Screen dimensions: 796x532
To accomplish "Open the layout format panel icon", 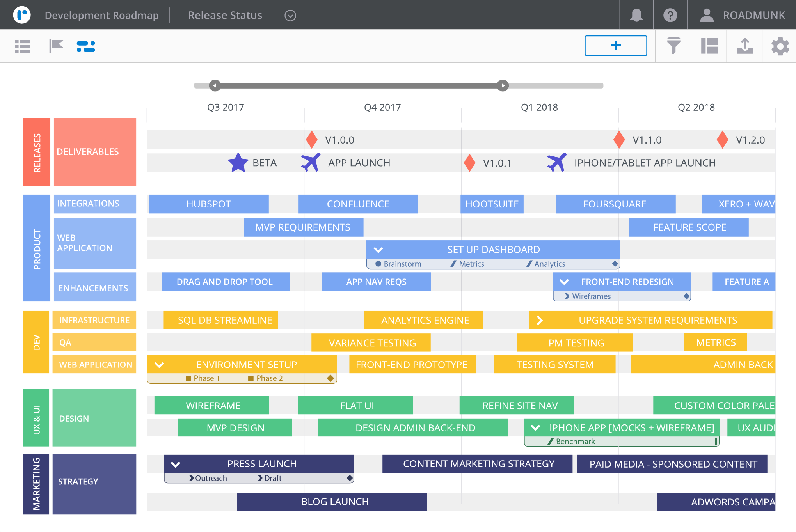I will [709, 46].
